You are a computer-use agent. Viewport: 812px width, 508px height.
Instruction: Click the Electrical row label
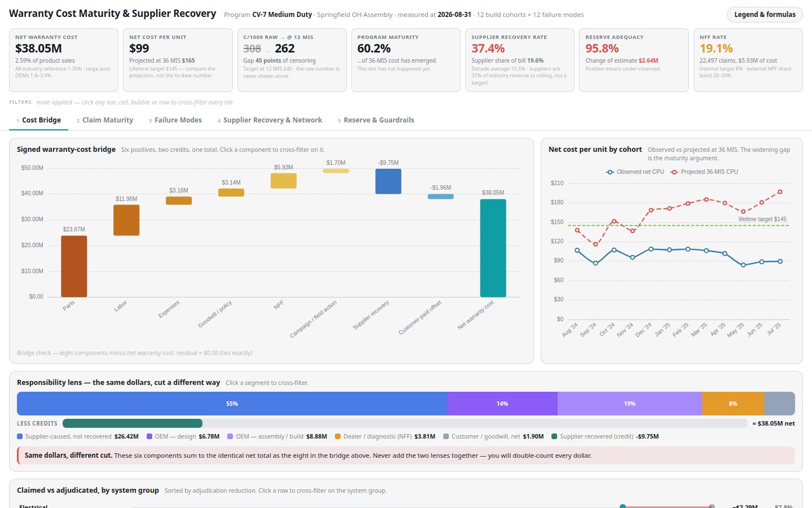pos(33,506)
